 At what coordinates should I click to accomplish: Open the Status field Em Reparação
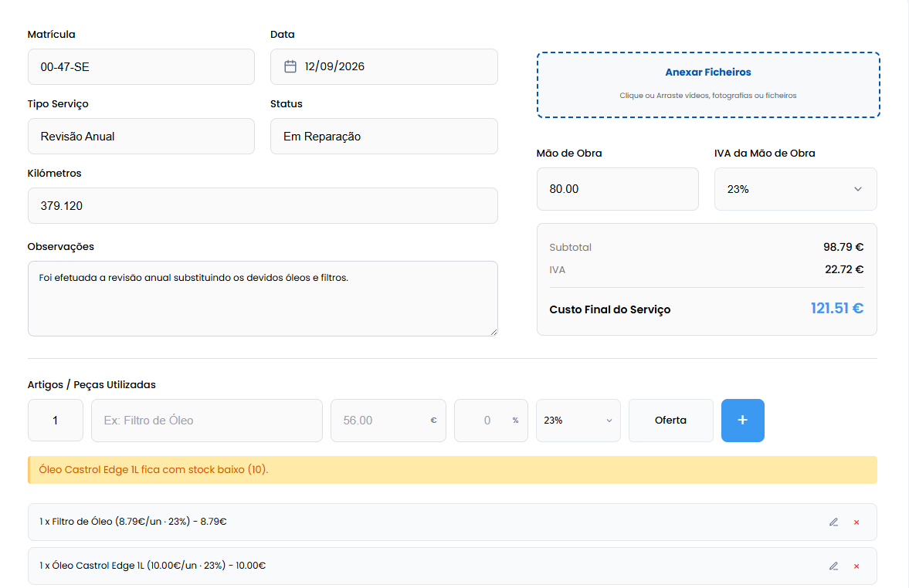[384, 136]
